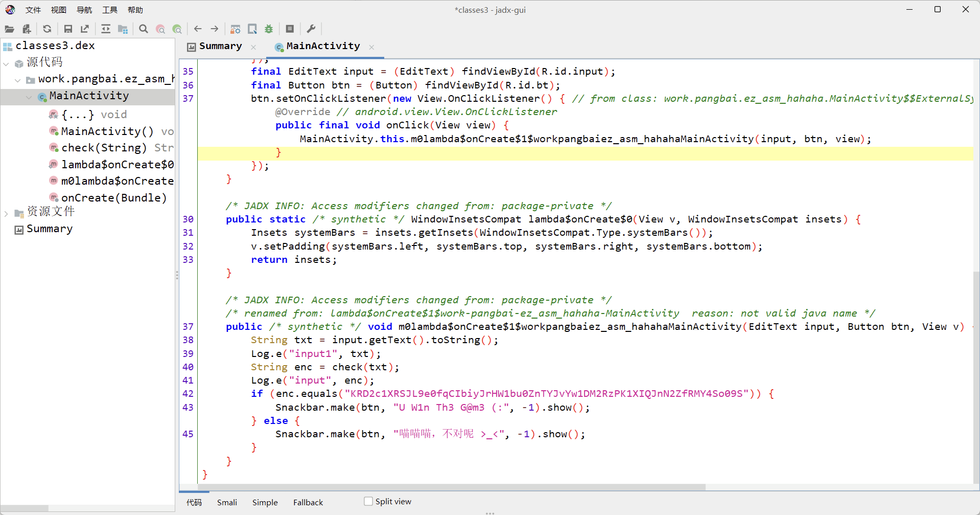The height and width of the screenshot is (515, 980).
Task: Click the reload refresh icon
Action: point(47,29)
